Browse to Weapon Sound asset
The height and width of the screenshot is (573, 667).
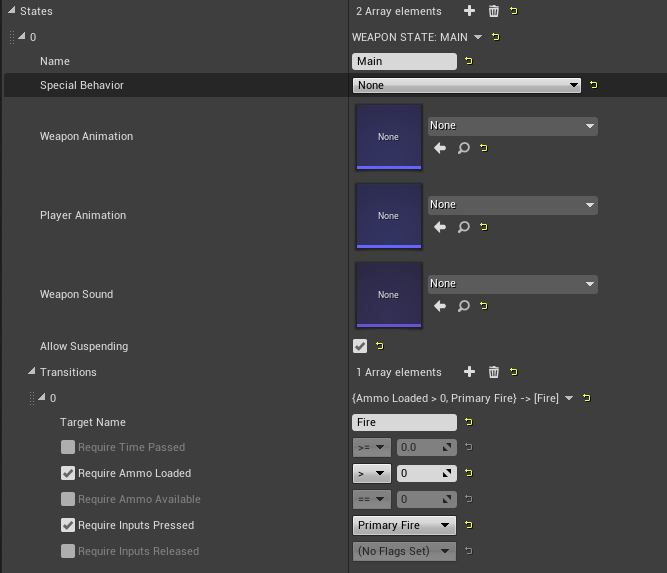[464, 306]
